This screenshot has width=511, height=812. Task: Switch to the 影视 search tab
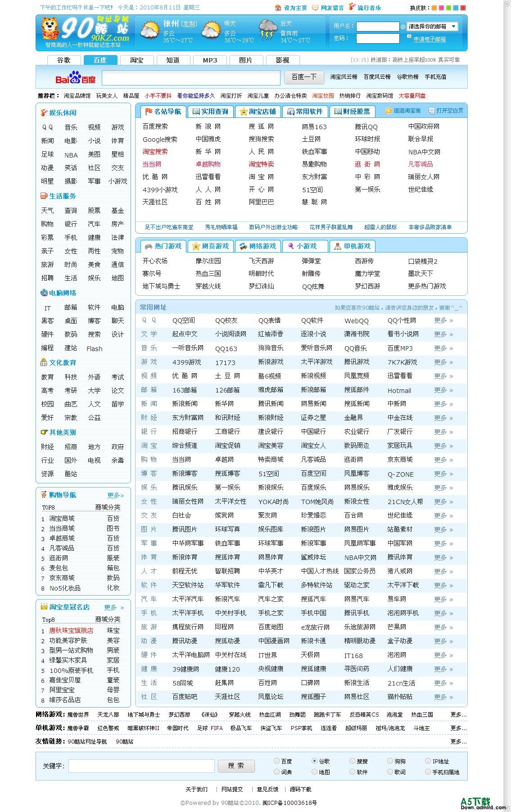(282, 60)
